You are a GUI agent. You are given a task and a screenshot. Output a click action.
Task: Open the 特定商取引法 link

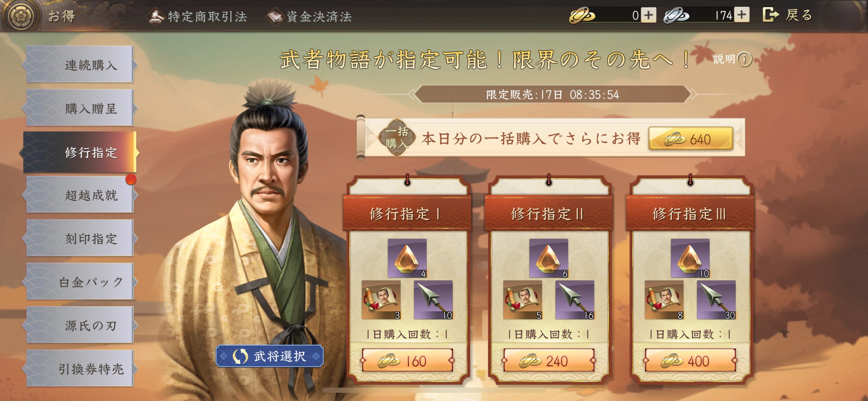point(198,16)
